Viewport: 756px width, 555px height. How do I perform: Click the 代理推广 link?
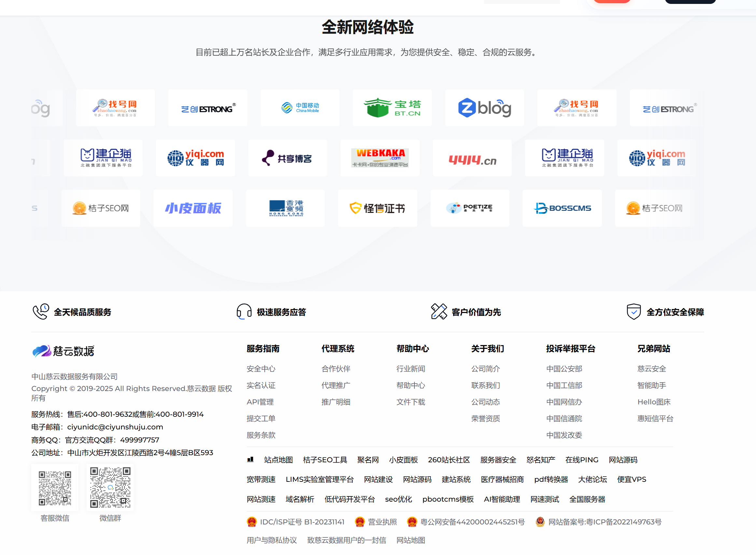[336, 386]
